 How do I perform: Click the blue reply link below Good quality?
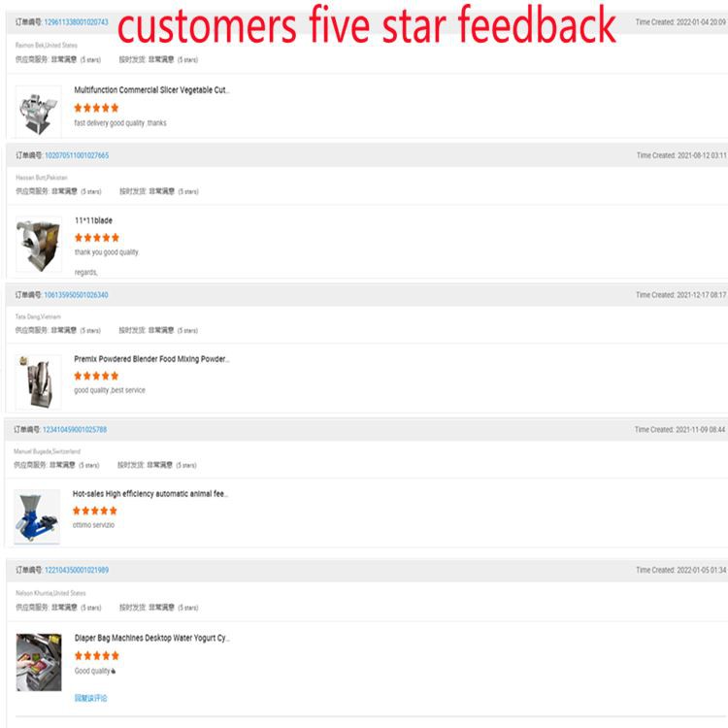[91, 698]
